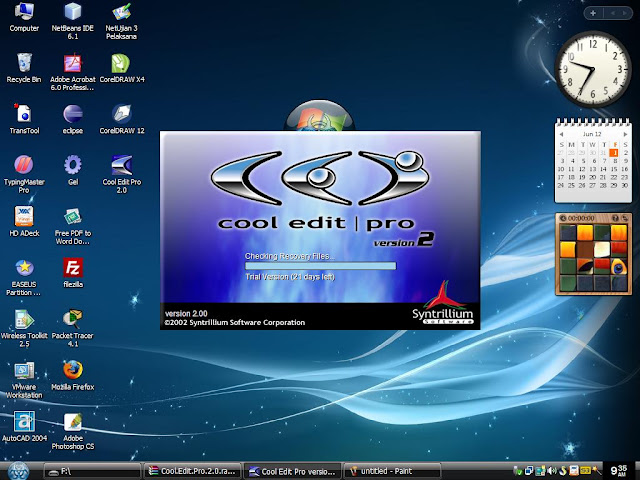The height and width of the screenshot is (480, 640).
Task: Click the volume speaker tray icon
Action: 553,471
